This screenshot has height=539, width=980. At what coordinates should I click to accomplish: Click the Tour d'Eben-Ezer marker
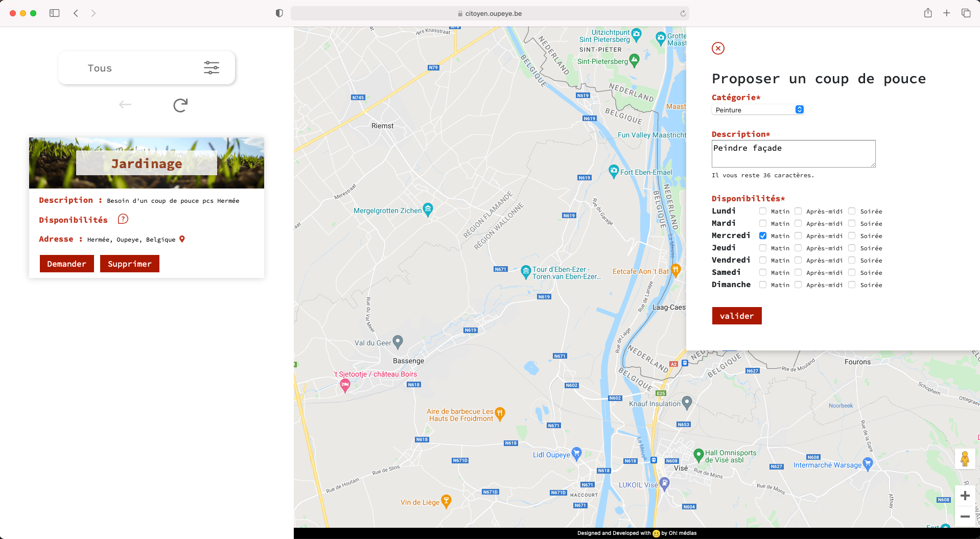(x=526, y=272)
